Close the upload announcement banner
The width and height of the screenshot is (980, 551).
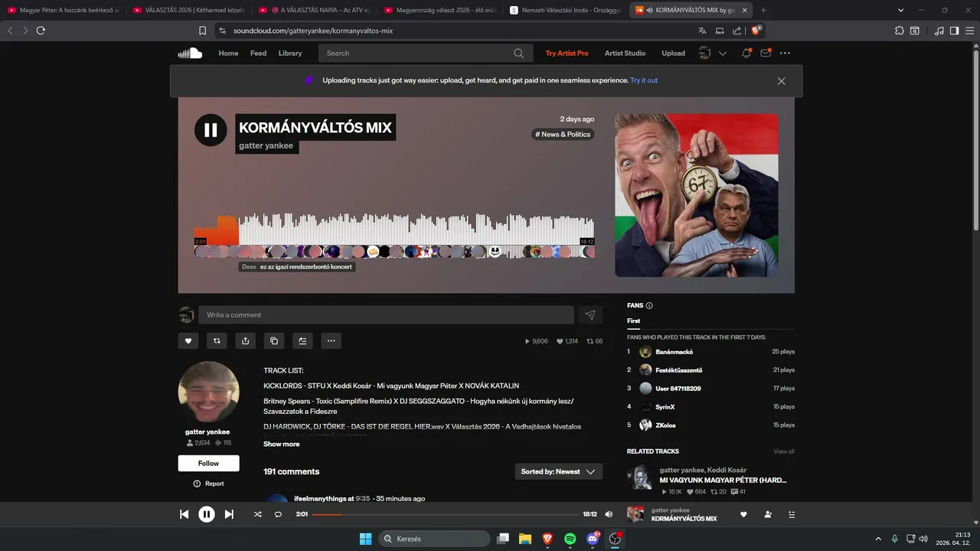click(x=781, y=80)
